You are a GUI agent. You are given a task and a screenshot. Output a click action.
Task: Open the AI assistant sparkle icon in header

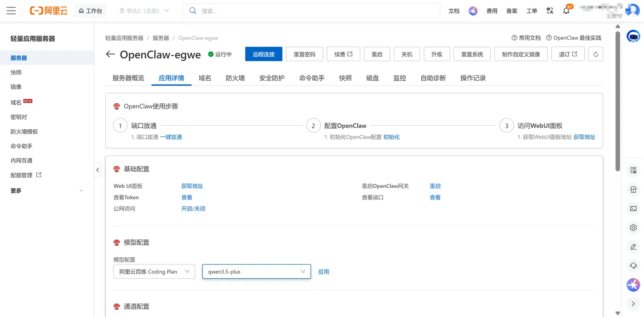pyautogui.click(x=473, y=11)
